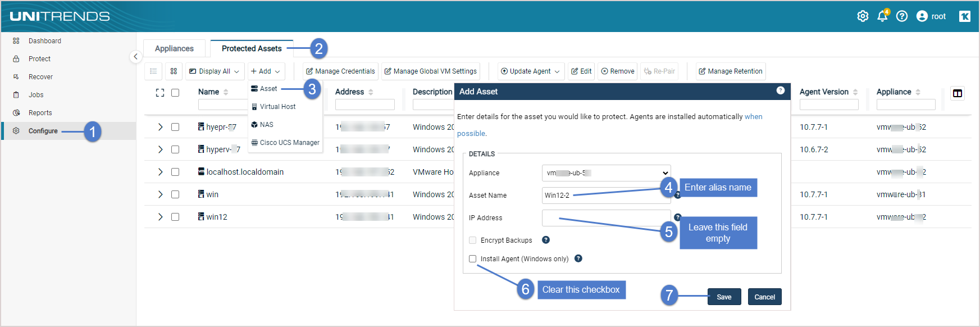Image resolution: width=980 pixels, height=327 pixels.
Task: Click the Kaseya K logo icon
Action: tap(965, 16)
